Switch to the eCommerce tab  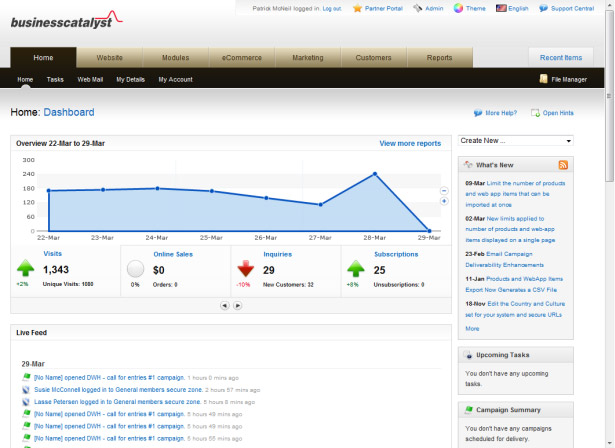click(x=242, y=58)
